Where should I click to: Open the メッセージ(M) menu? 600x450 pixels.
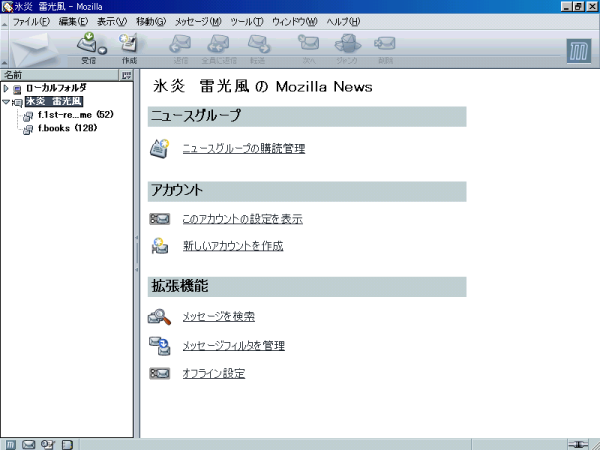[198, 22]
